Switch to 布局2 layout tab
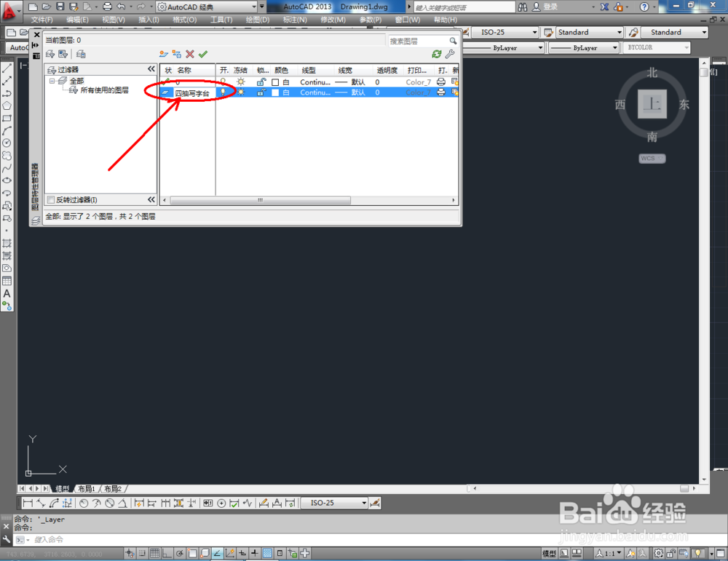The height and width of the screenshot is (561, 728). click(113, 489)
